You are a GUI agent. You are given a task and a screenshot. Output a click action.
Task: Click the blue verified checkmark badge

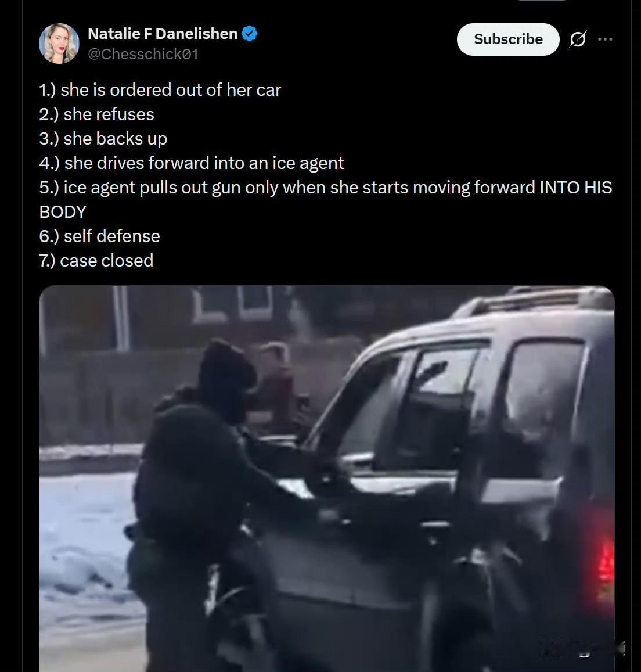[x=249, y=34]
